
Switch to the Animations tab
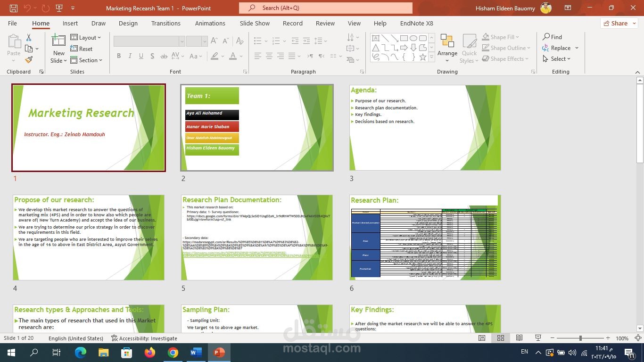pos(210,23)
